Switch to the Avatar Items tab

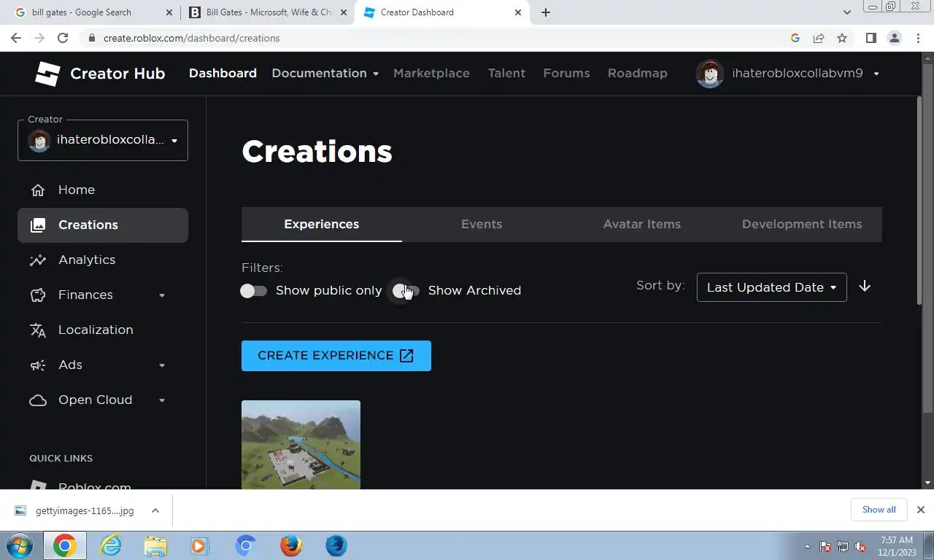tap(642, 225)
